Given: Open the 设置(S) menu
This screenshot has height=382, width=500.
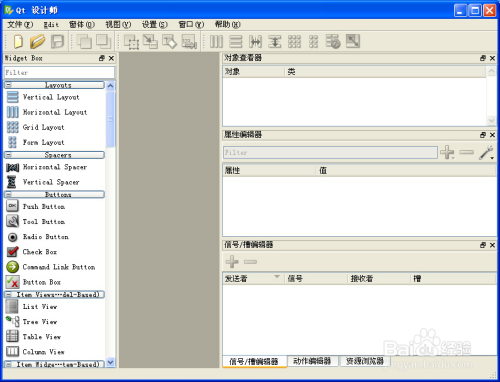Looking at the screenshot, I should point(154,24).
